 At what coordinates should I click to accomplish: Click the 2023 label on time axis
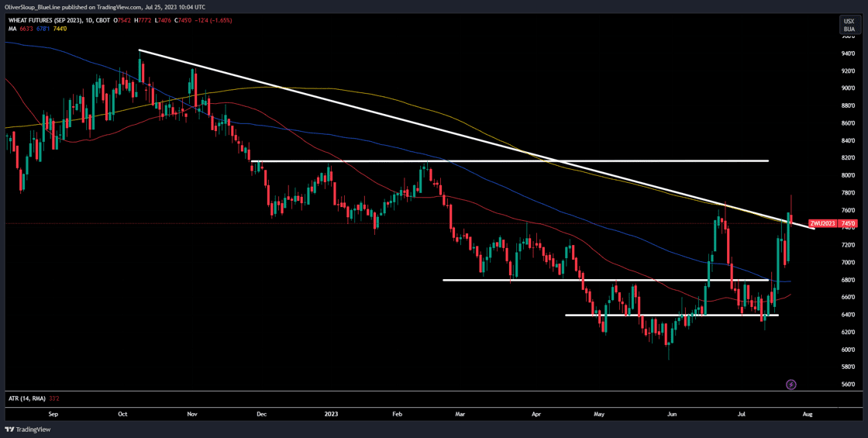point(331,414)
